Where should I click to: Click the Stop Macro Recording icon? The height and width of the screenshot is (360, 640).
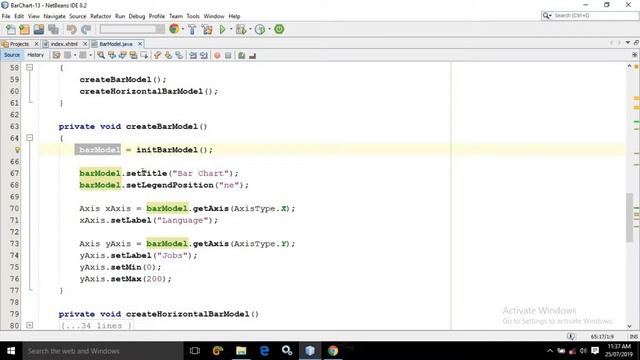pos(228,55)
